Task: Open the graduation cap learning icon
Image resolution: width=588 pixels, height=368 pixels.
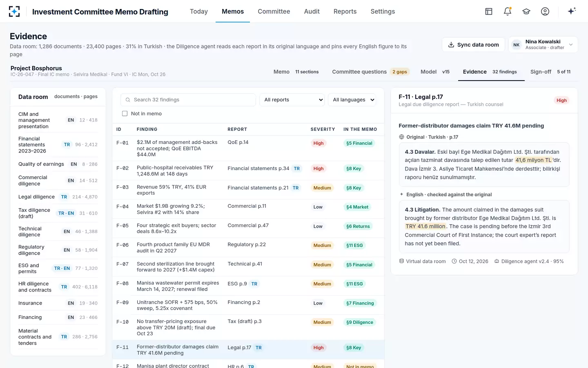Action: coord(526,11)
